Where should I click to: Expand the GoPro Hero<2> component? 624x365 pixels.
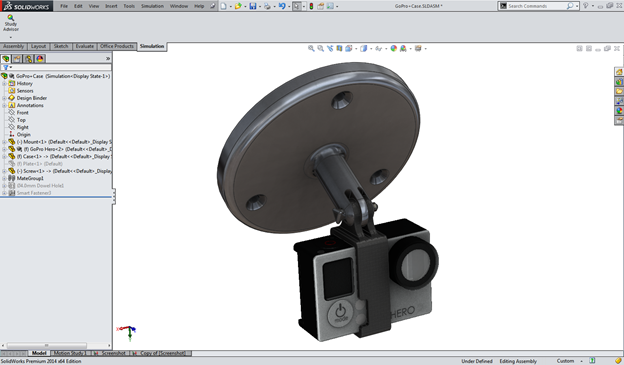pos(4,149)
